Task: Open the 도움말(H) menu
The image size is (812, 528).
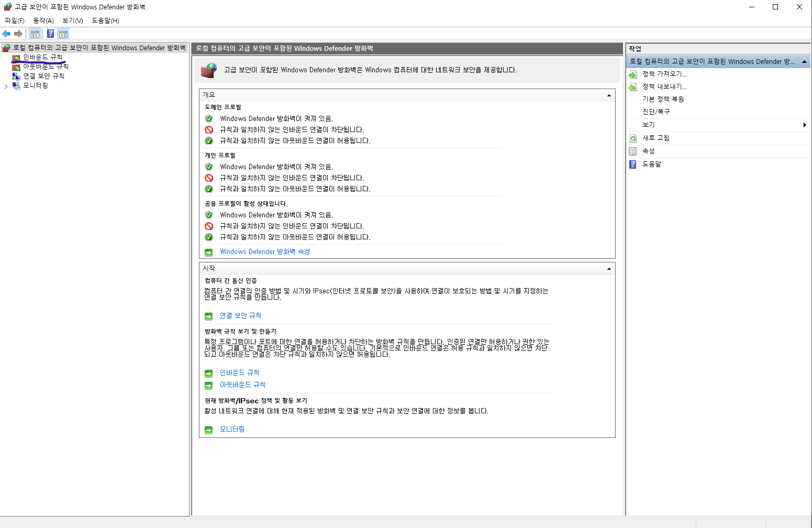Action: pyautogui.click(x=105, y=21)
